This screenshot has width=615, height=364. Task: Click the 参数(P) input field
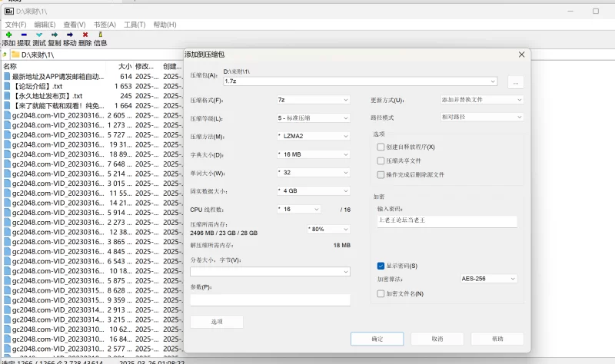point(271,300)
